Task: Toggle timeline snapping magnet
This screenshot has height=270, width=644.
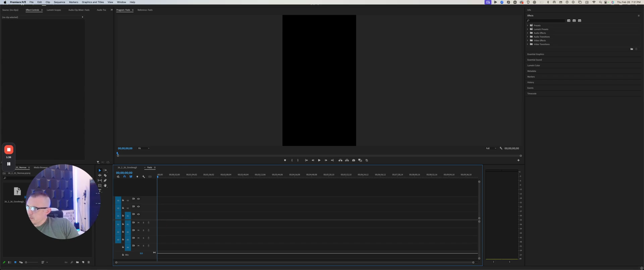Action: (124, 177)
